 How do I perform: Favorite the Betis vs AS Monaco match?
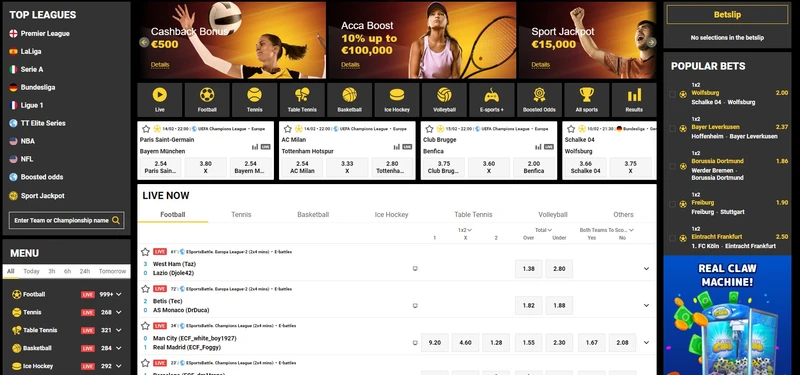(145, 289)
